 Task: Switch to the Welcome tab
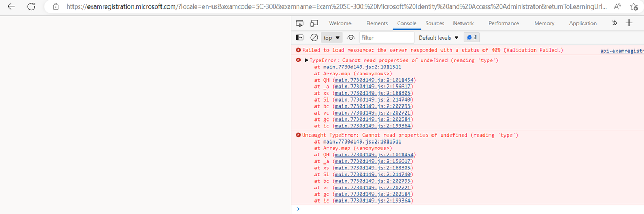coord(340,23)
